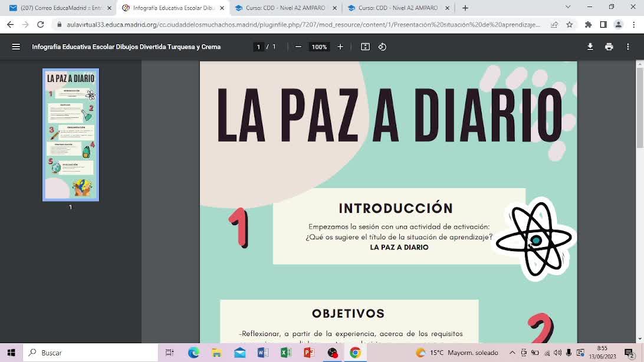This screenshot has height=362, width=644.
Task: Download the PDF file
Action: tap(590, 47)
